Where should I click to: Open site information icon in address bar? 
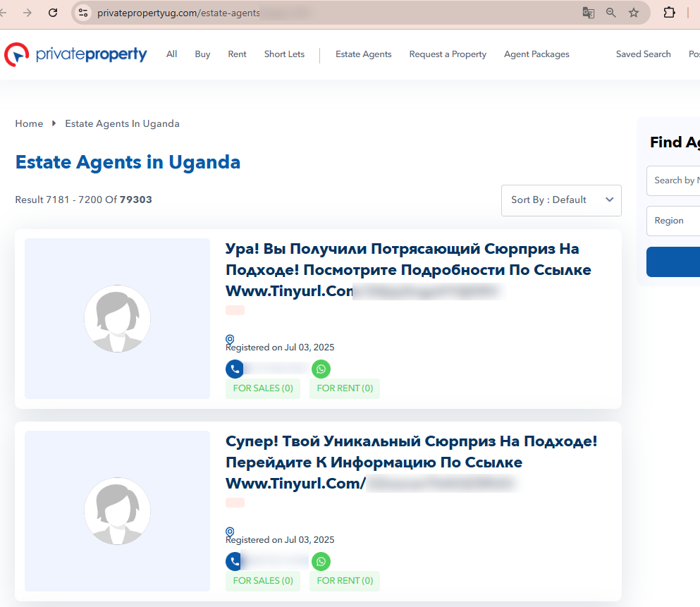click(83, 13)
